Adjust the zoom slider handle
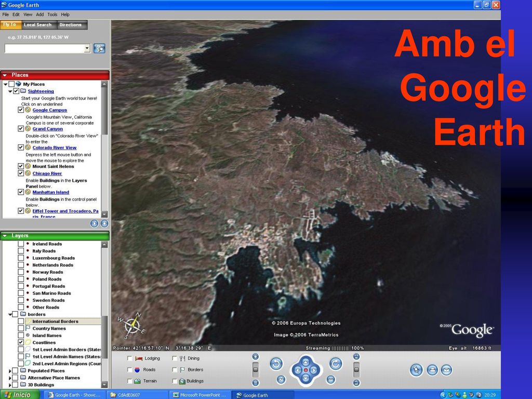 click(256, 369)
